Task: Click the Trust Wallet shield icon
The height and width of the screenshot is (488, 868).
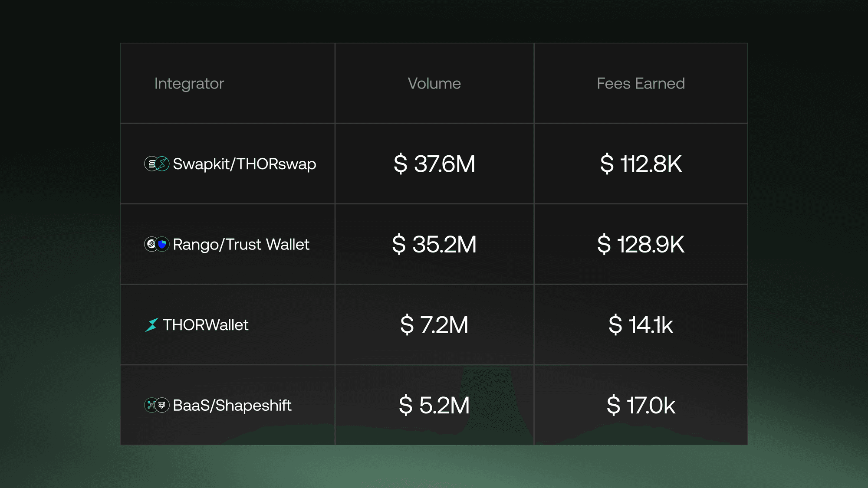Action: [162, 244]
